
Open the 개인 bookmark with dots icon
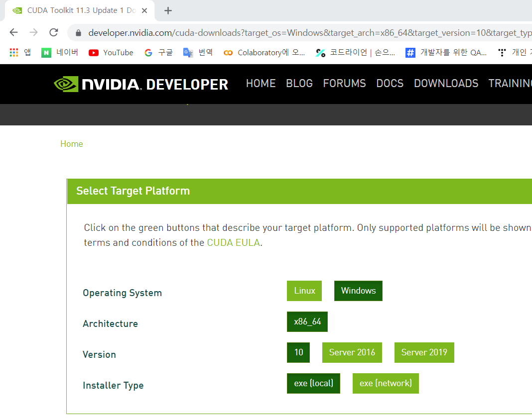(515, 53)
